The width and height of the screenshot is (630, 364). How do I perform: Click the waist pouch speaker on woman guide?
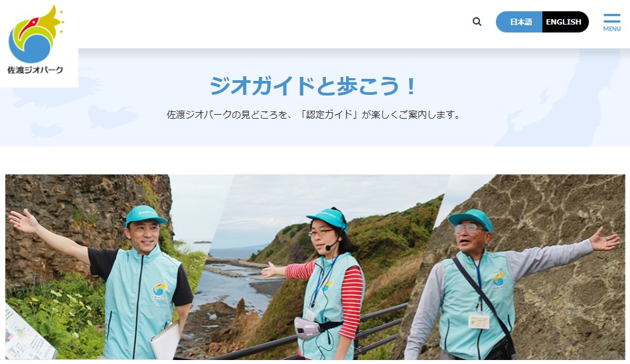coord(307,328)
